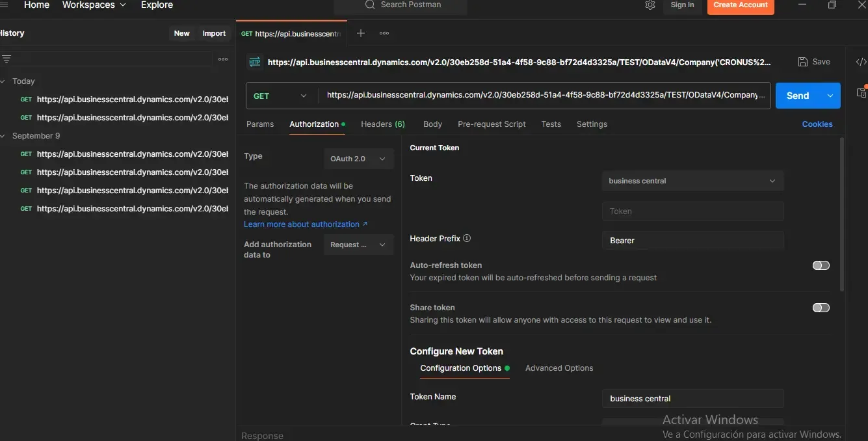Screen dimensions: 868x441
Task: Click the search magnifier in Search Postman
Action: pyautogui.click(x=370, y=5)
